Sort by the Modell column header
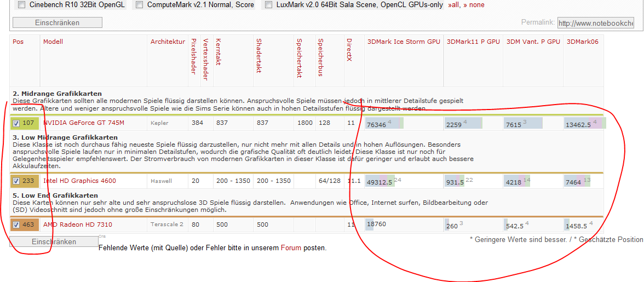 click(53, 42)
